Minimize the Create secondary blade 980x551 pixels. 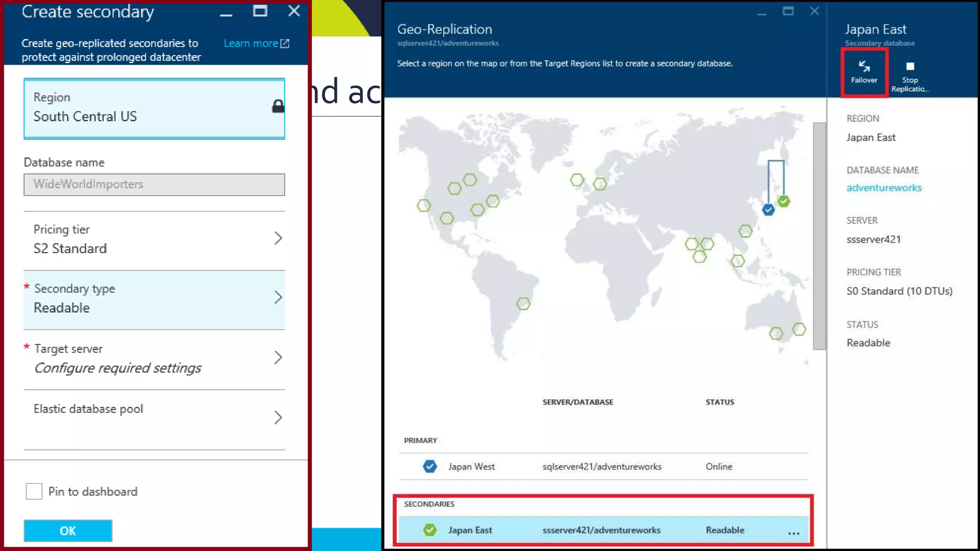tap(226, 15)
